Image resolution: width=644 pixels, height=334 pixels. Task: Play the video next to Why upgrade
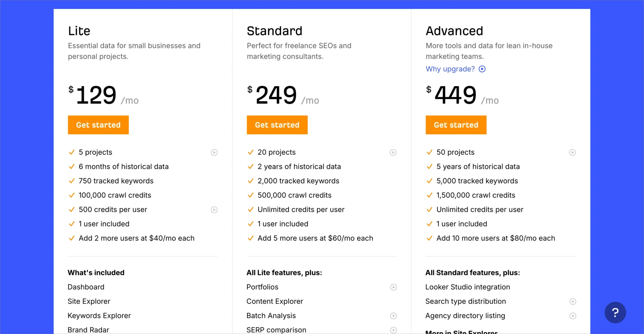482,69
